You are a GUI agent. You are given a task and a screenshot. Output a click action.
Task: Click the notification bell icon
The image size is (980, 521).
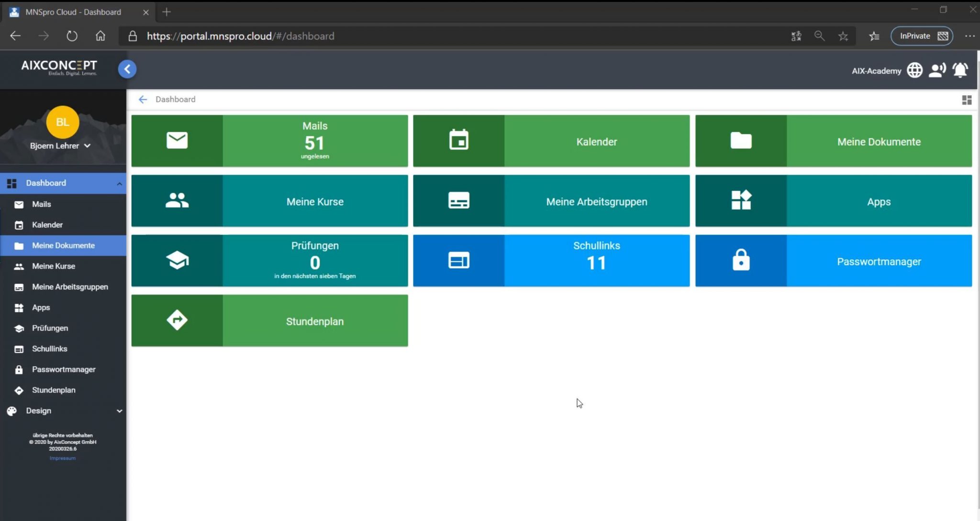pos(960,70)
